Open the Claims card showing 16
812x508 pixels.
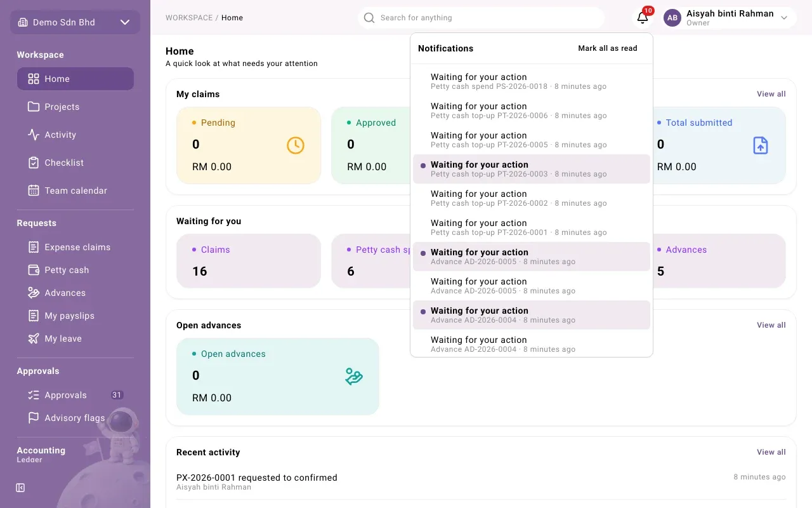click(x=249, y=261)
